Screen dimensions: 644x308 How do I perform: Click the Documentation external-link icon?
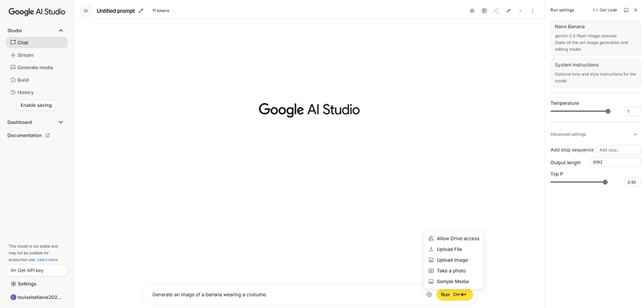click(47, 135)
